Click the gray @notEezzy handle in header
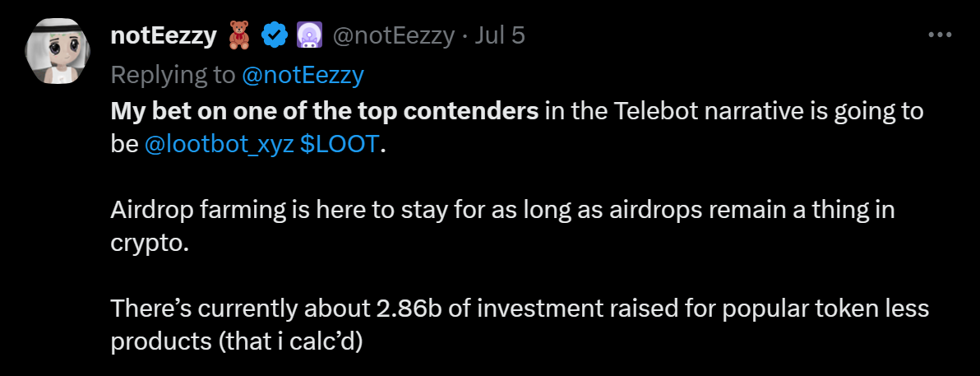This screenshot has width=980, height=376. coord(393,35)
